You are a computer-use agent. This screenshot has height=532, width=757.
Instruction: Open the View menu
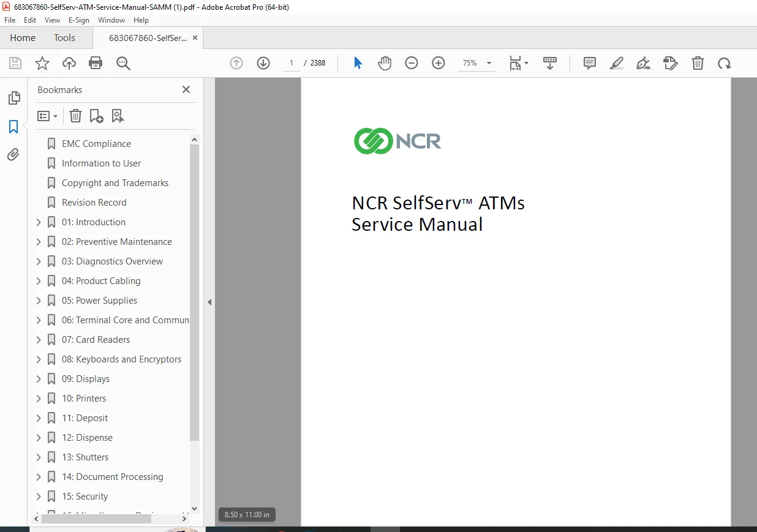pos(52,20)
